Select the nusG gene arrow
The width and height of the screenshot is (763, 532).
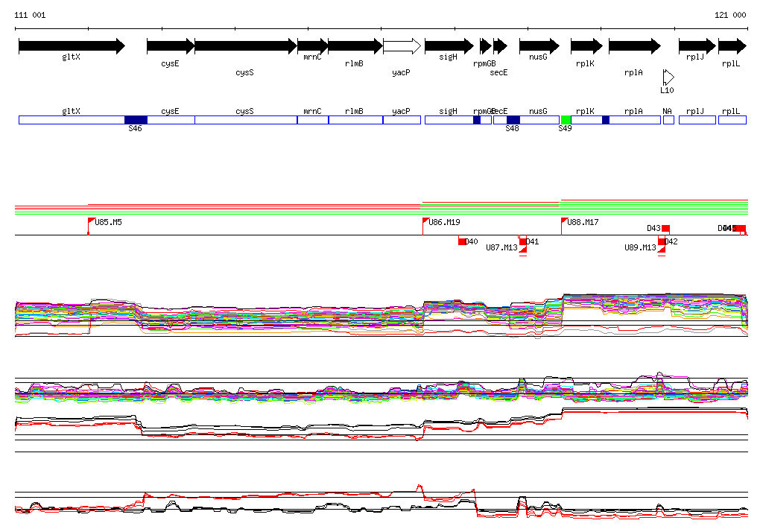pos(539,46)
